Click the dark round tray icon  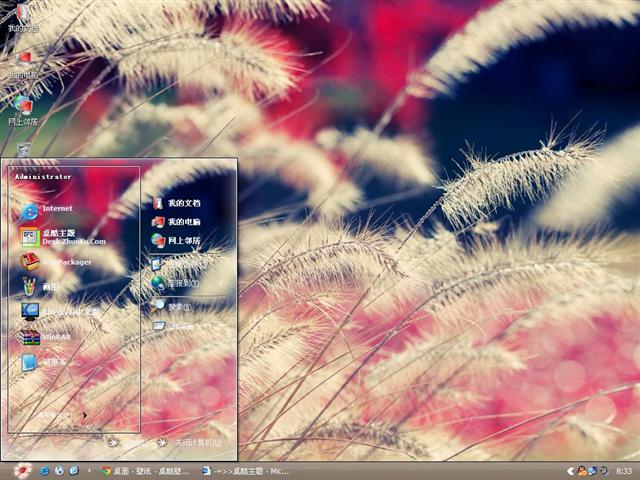(602, 471)
